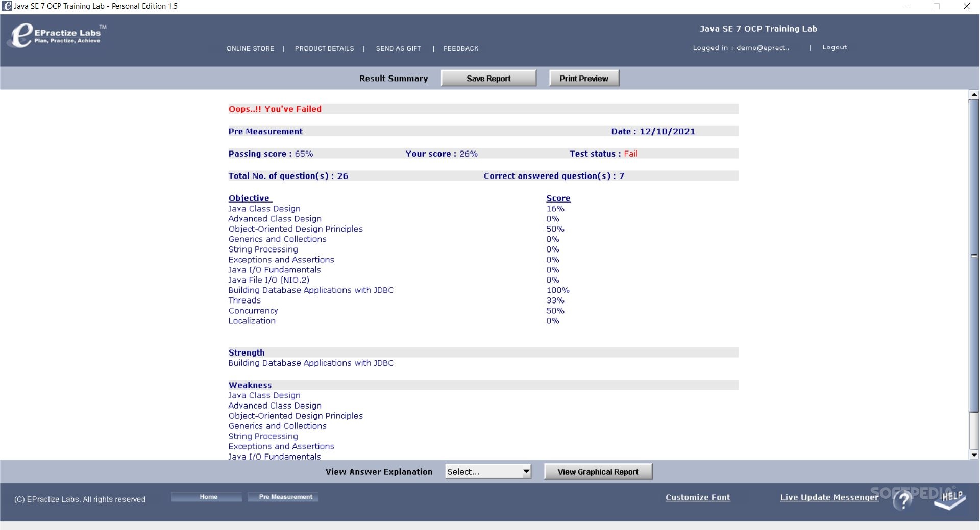Click the 'Java SE 7 OCP Training Lab' header title

click(x=758, y=29)
